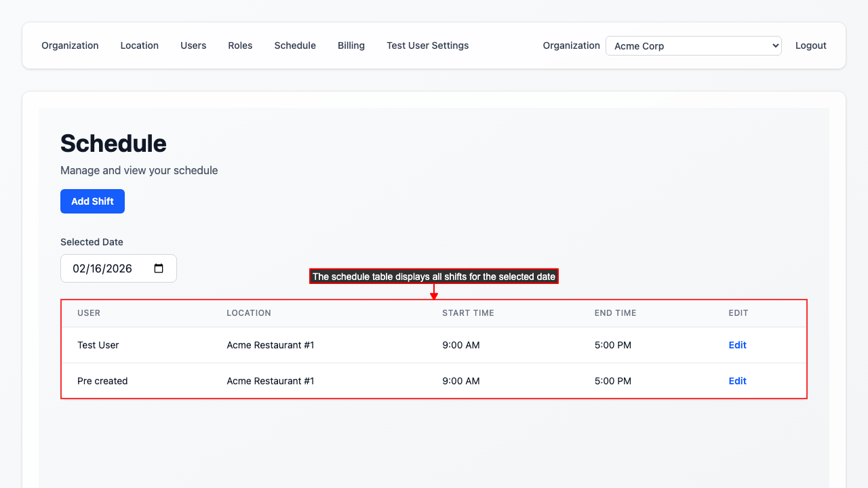The height and width of the screenshot is (488, 868).
Task: Click the Test User name in table
Action: (x=98, y=345)
